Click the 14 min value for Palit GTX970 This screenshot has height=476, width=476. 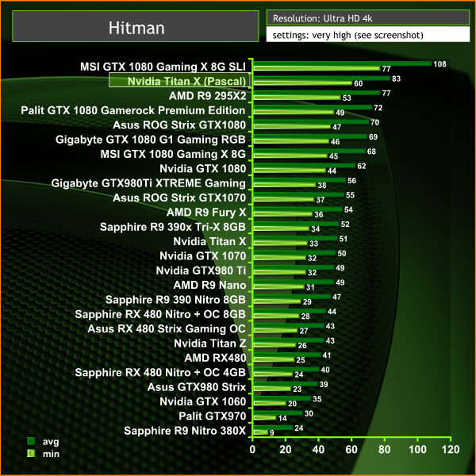[282, 418]
